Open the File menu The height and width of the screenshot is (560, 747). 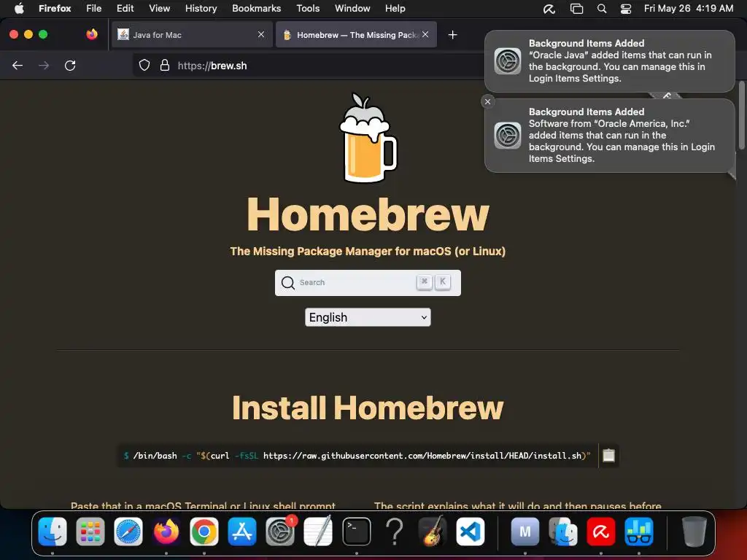coord(94,9)
